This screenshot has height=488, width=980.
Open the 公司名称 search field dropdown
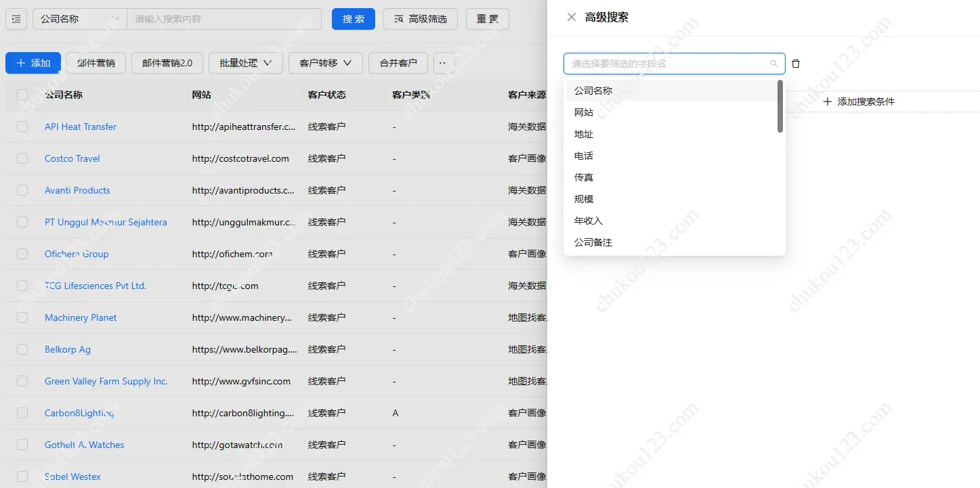(x=79, y=19)
